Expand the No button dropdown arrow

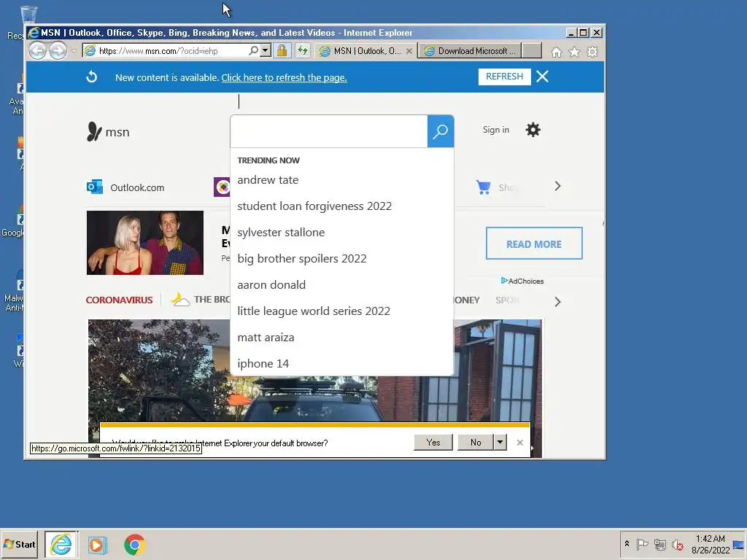coord(500,443)
